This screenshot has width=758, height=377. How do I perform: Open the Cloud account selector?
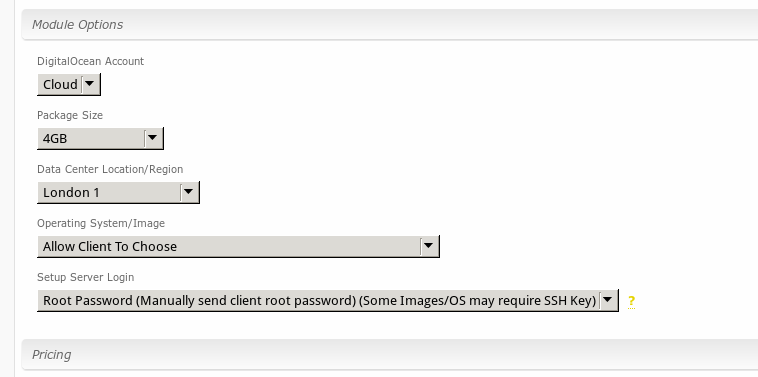point(69,84)
